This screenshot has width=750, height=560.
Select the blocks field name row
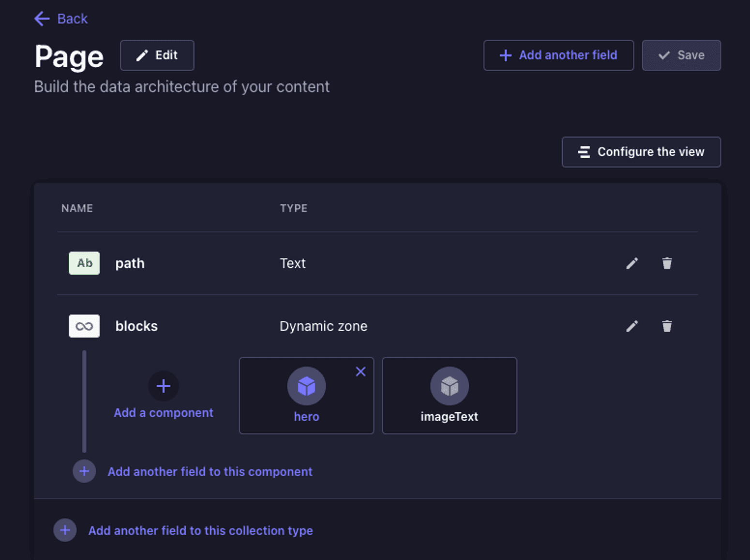(377, 326)
